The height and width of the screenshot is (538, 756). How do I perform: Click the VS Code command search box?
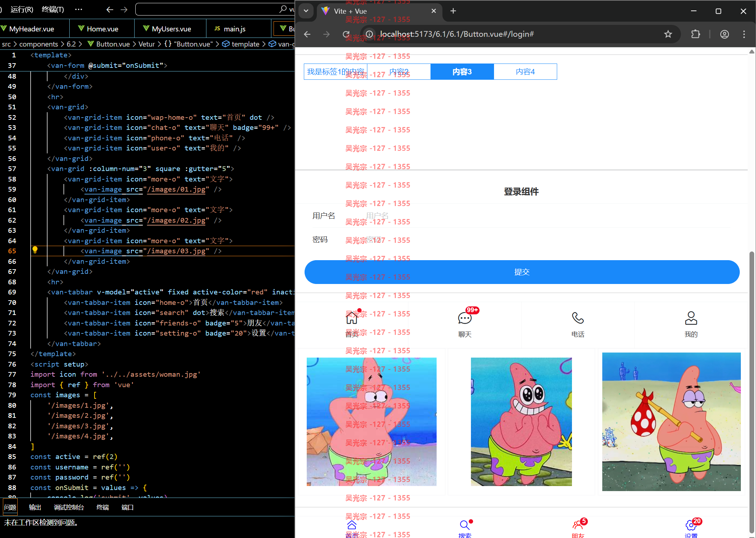[215, 9]
